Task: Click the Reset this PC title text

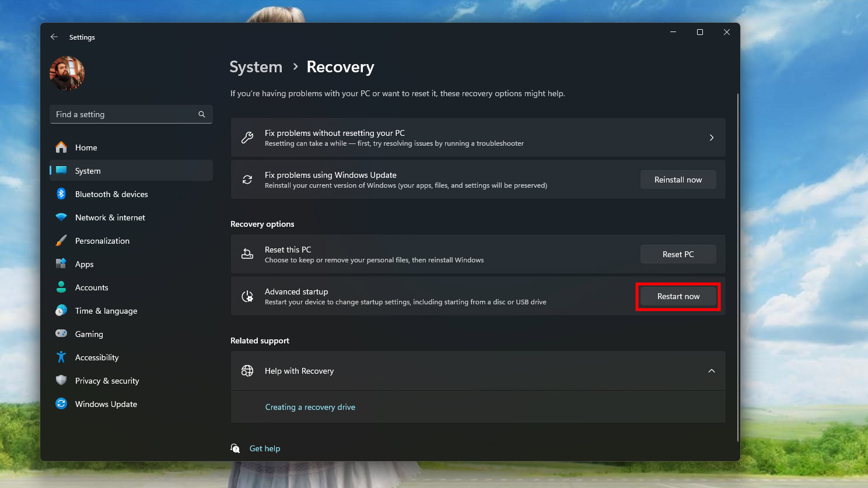Action: click(288, 250)
